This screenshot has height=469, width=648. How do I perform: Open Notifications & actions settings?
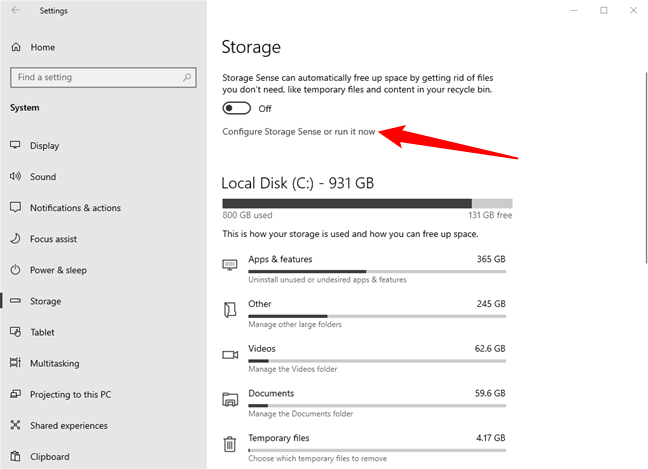[75, 208]
